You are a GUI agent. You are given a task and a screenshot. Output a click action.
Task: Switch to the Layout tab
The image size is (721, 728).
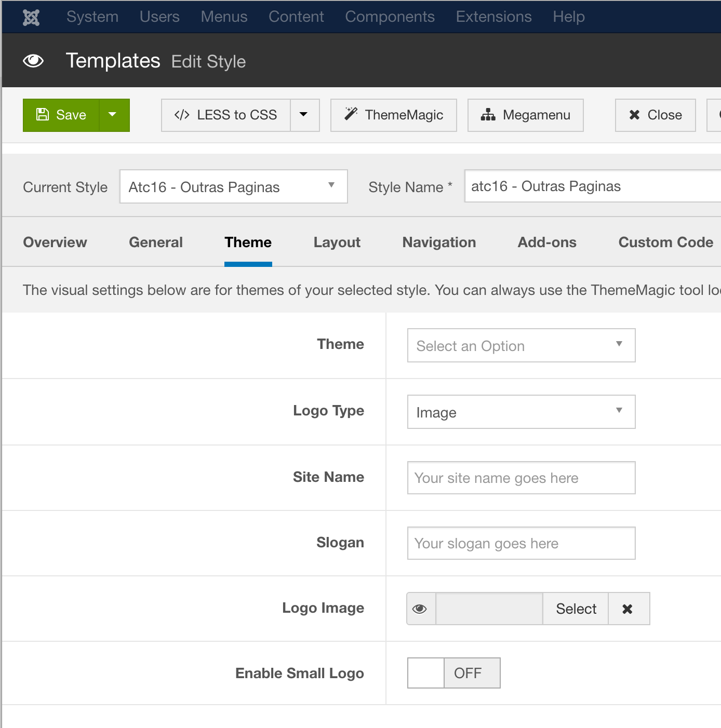pyautogui.click(x=337, y=242)
